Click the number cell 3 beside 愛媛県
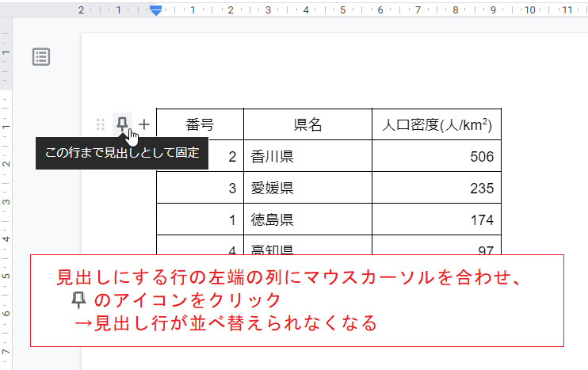The image size is (588, 370). click(200, 188)
